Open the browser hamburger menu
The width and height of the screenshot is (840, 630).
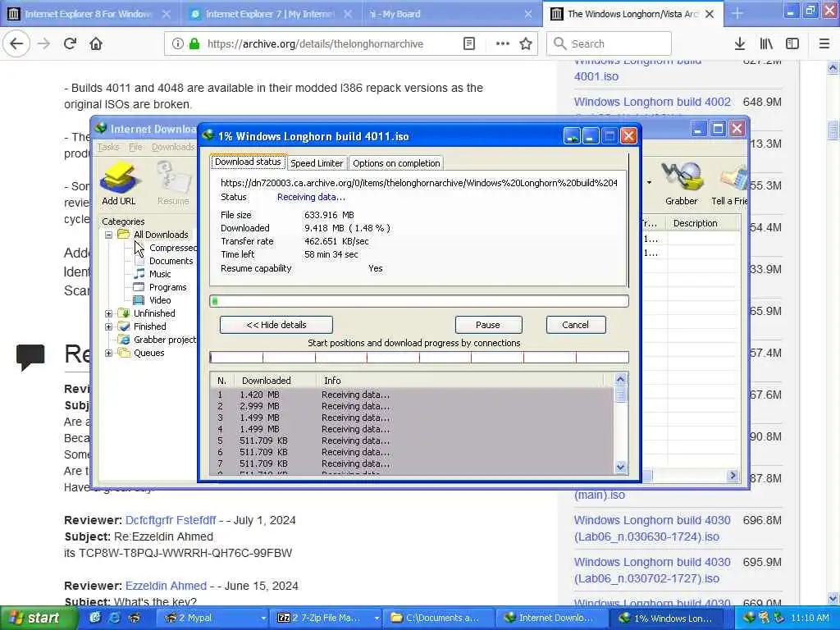pos(824,44)
